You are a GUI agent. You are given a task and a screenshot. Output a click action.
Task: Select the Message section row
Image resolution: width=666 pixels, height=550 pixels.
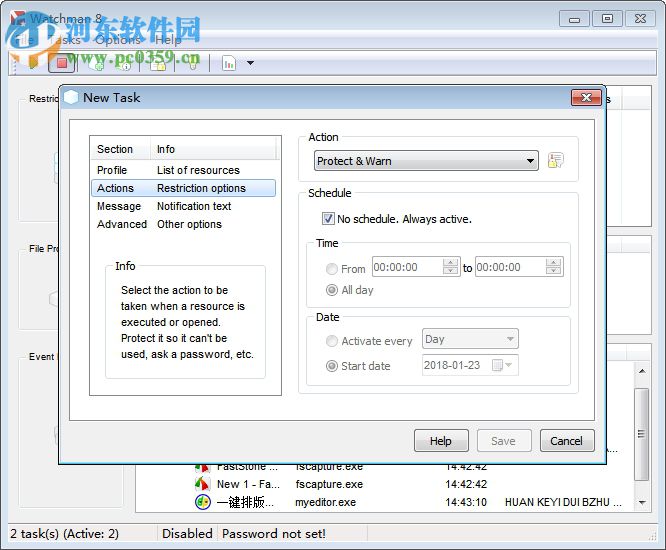click(183, 206)
